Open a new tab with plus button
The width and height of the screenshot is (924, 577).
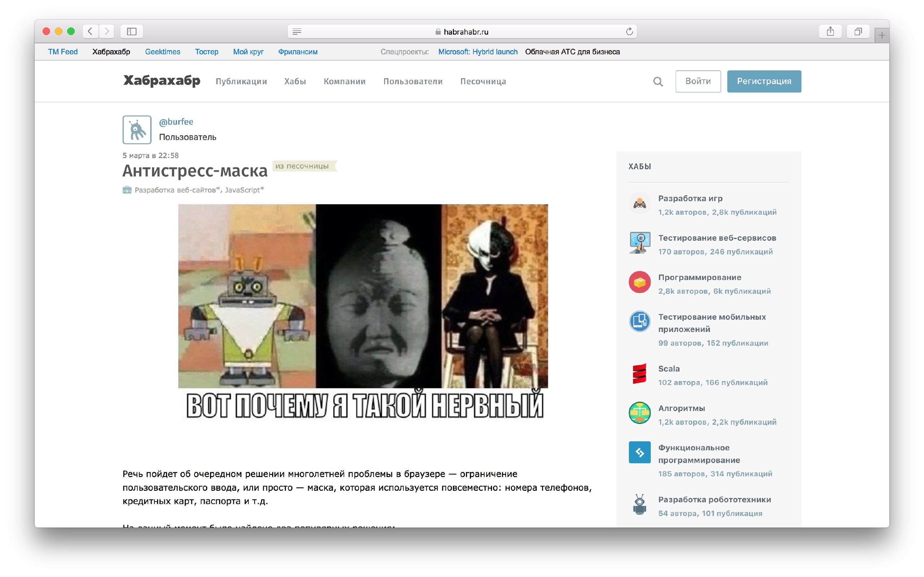tap(882, 35)
